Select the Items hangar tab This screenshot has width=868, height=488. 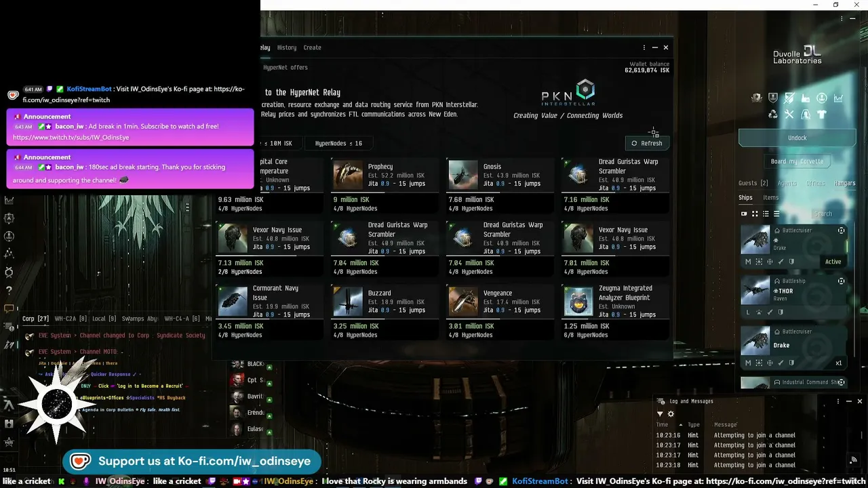(x=770, y=198)
